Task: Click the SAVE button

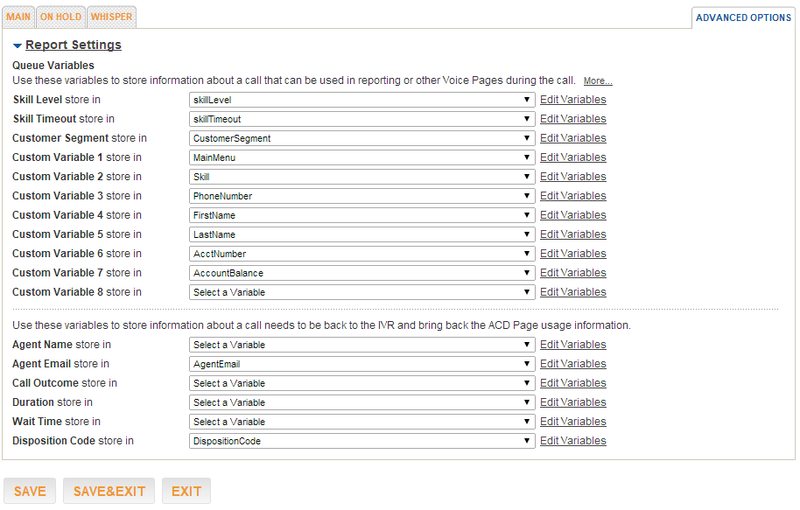Action: coord(30,491)
